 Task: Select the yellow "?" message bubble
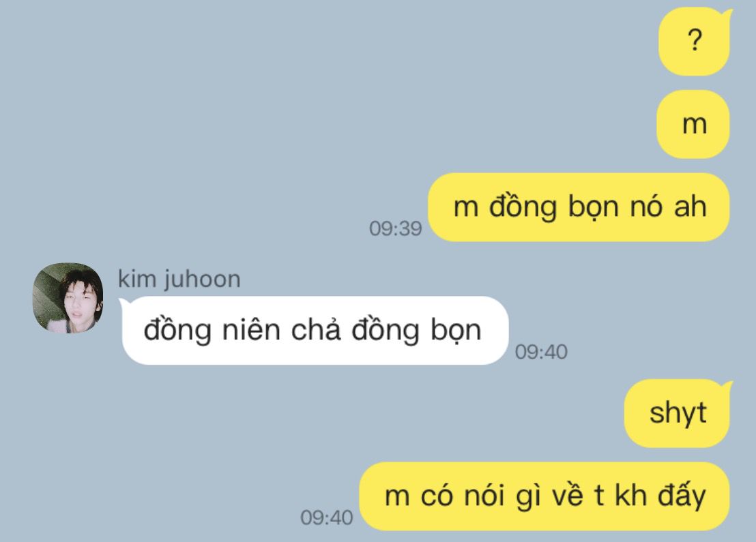(695, 42)
